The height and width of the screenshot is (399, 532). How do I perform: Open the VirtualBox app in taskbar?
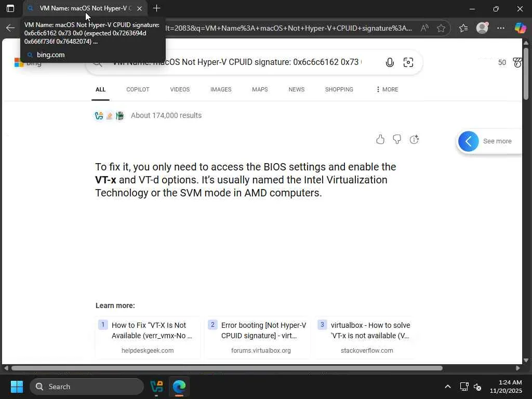(156, 387)
